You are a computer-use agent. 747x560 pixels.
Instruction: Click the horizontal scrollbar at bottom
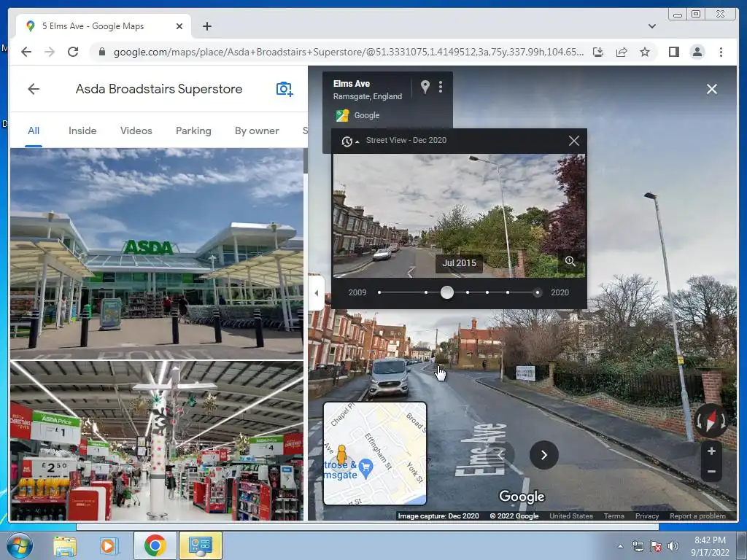(368, 526)
